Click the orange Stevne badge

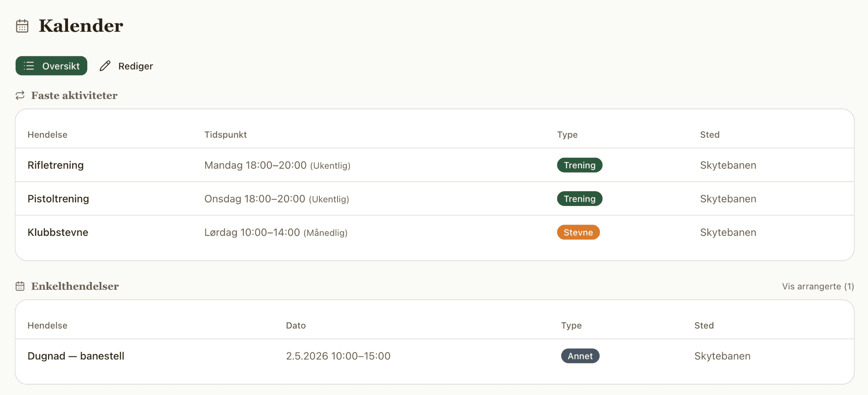pos(578,232)
